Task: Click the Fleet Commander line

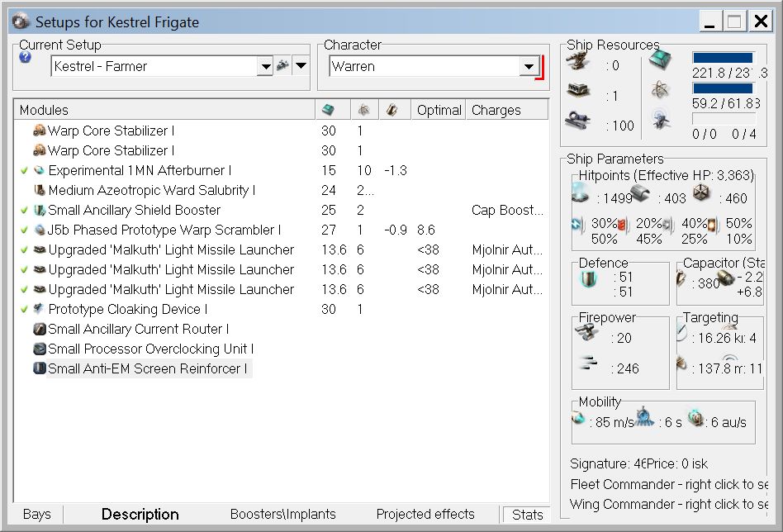Action: 669,484
